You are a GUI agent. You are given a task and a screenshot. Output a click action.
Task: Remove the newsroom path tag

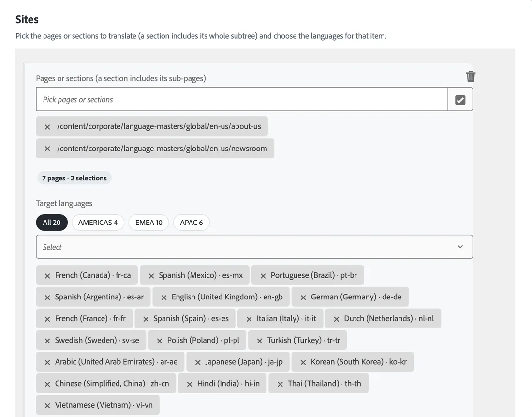47,149
